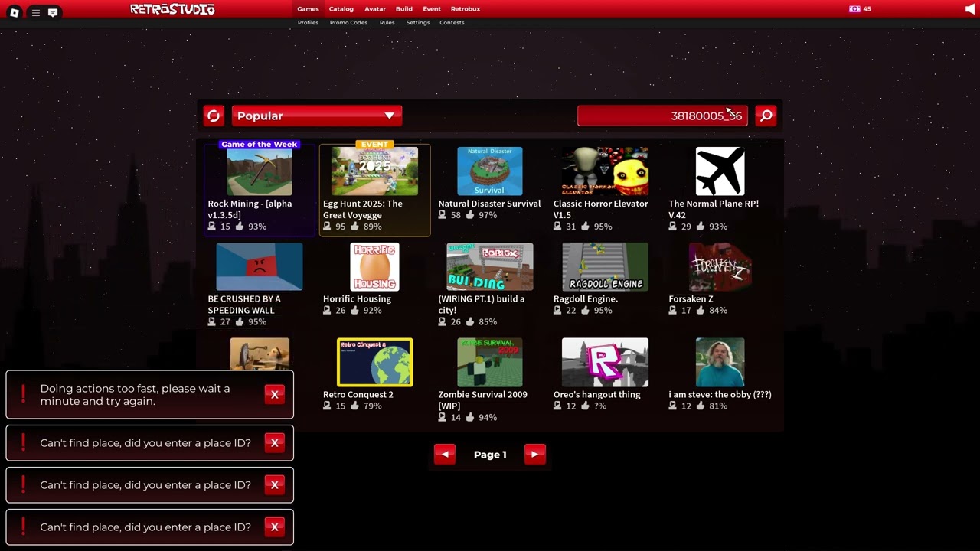
Task: Click the 'Page 1' label
Action: coord(490,455)
